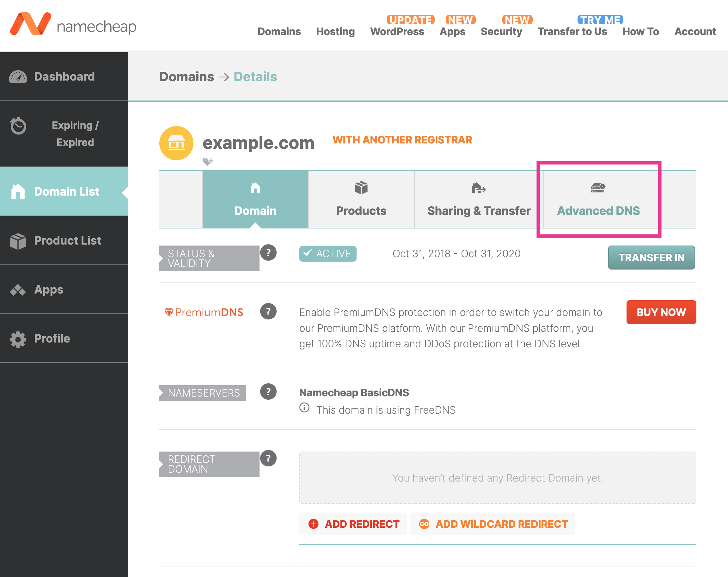Open the Security top menu
The width and height of the screenshot is (728, 577).
[501, 31]
